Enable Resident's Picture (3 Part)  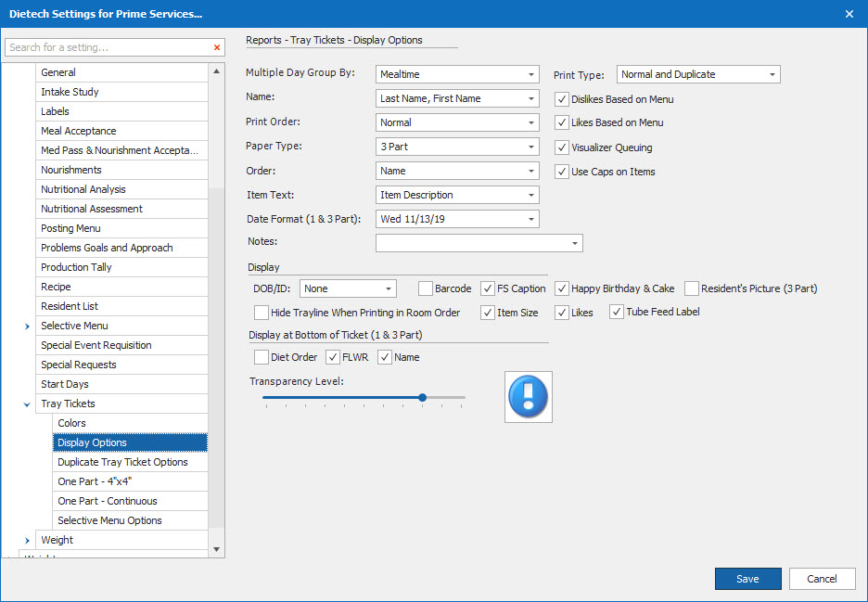pos(692,288)
